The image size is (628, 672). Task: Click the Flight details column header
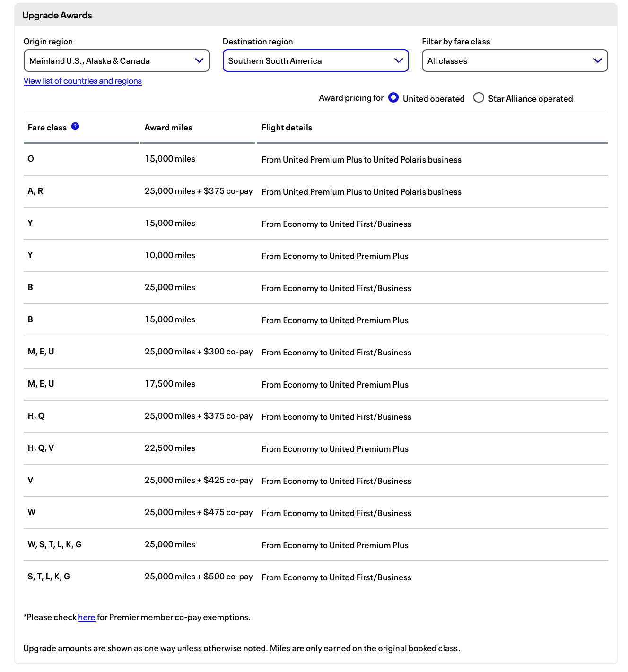point(287,128)
